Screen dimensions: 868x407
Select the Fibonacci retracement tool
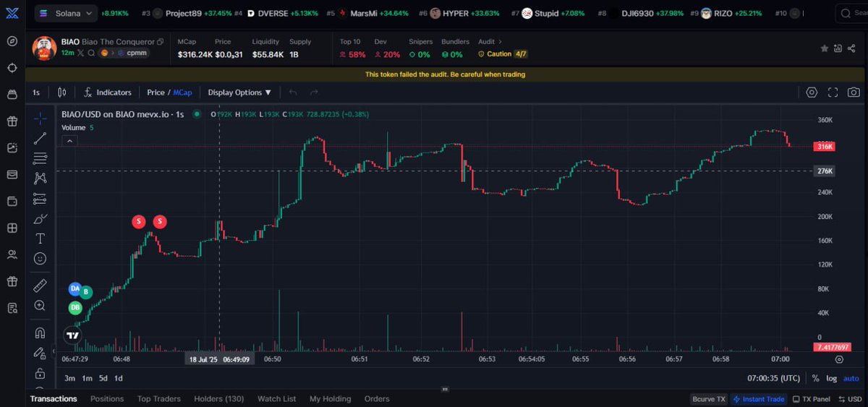click(40, 158)
